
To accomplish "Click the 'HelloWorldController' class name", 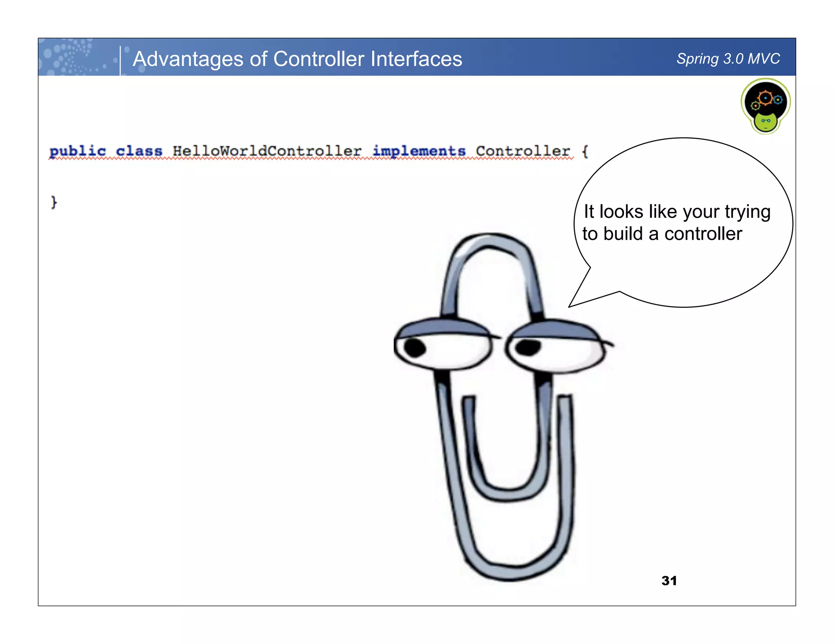I will pos(267,151).
